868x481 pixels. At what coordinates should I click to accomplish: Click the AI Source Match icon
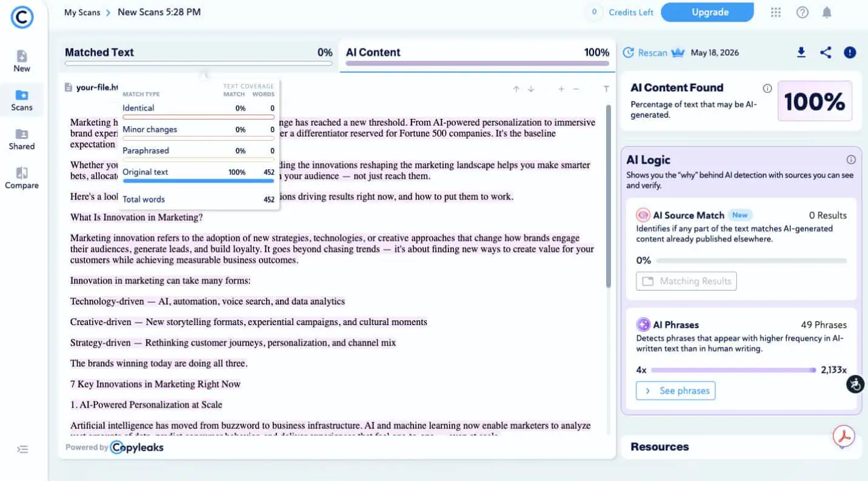(643, 215)
